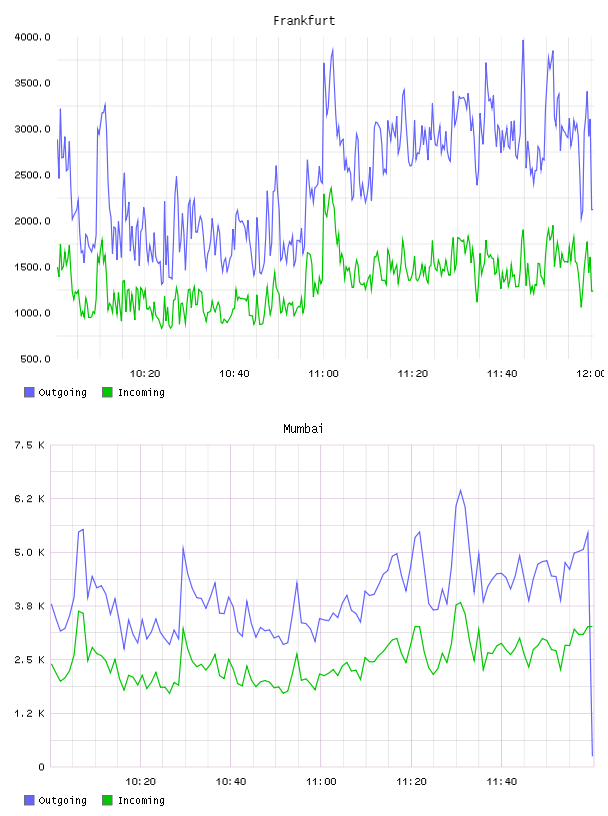608x816 pixels.
Task: Select the Incoming label in Mumbai legend
Action: point(141,800)
